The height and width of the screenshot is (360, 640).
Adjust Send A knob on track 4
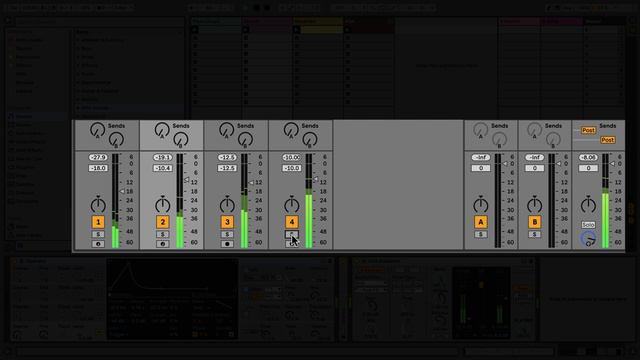pyautogui.click(x=291, y=130)
